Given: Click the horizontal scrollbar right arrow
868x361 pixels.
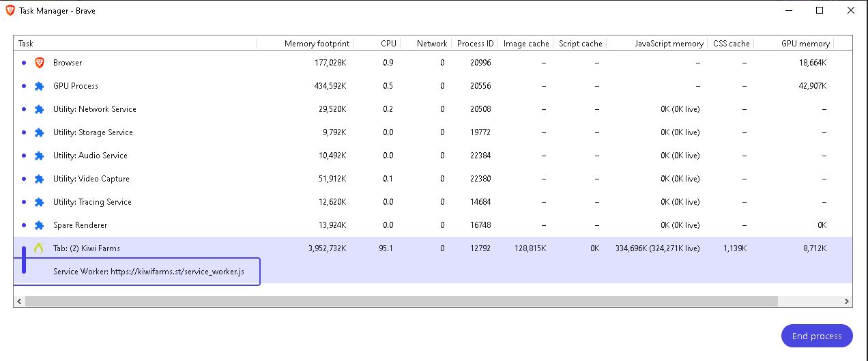Looking at the screenshot, I should pyautogui.click(x=847, y=301).
